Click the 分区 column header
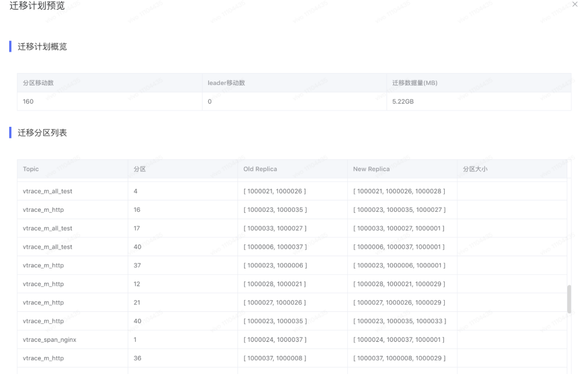Viewport: 588px width, 374px height. tap(137, 169)
